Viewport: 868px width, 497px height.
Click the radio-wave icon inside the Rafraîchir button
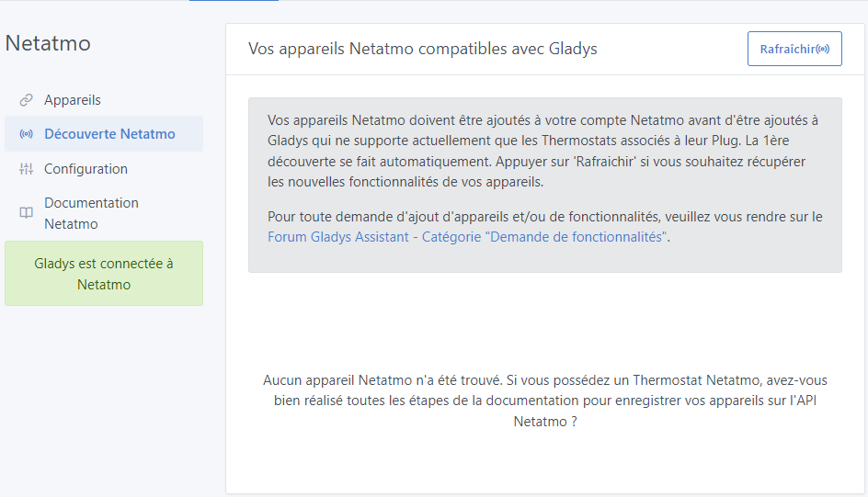[x=823, y=49]
